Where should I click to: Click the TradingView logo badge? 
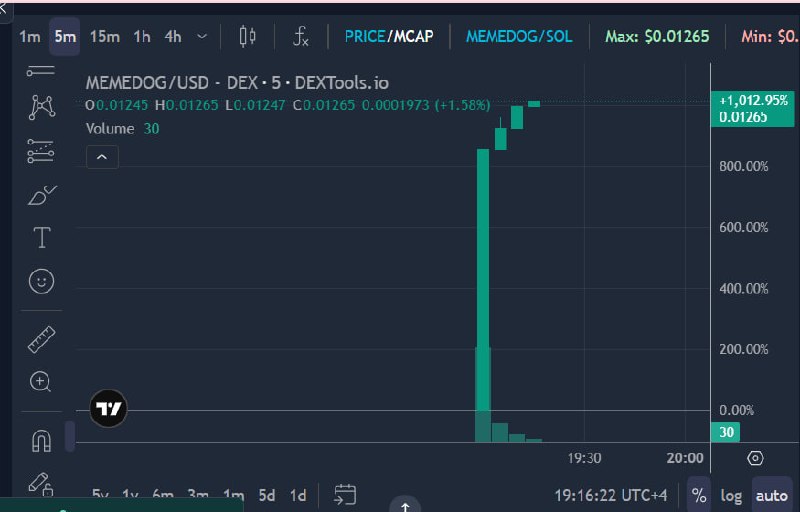108,408
